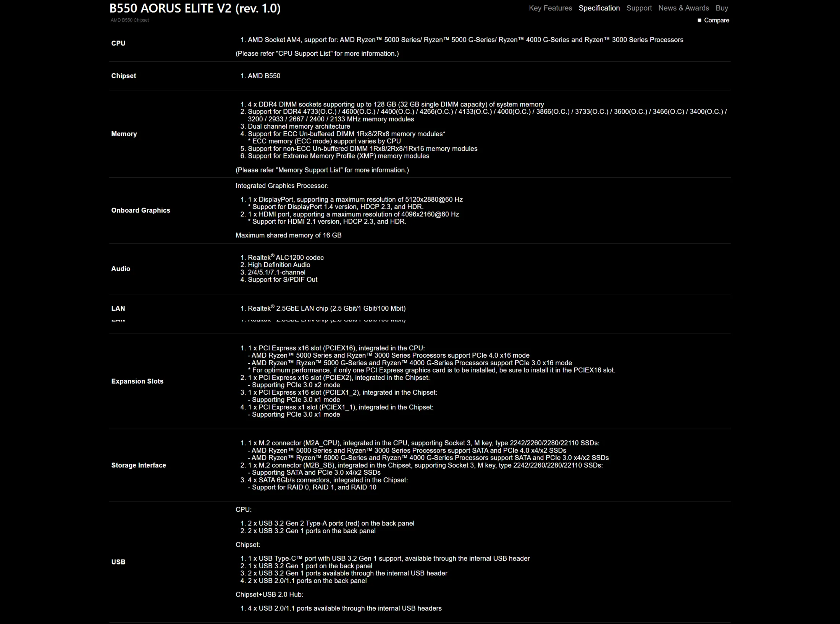Click the 4 x SATA 6Gb/s connectors line
The width and height of the screenshot is (840, 624).
[328, 480]
